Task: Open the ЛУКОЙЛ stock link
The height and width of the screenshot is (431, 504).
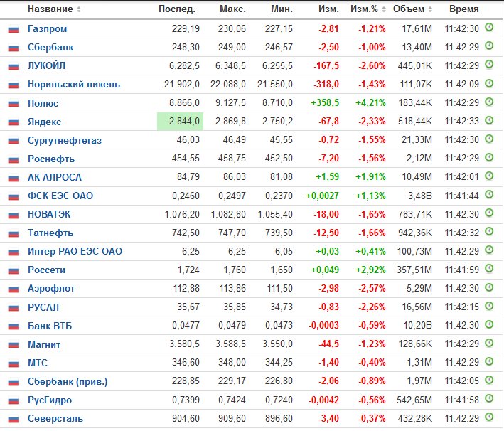Action: [x=46, y=66]
